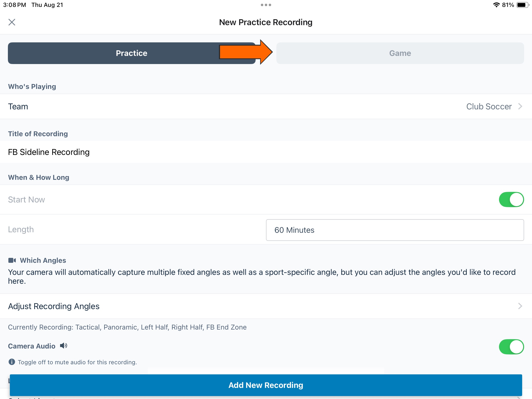Select the Practice tab
This screenshot has height=399, width=532.
tap(132, 53)
